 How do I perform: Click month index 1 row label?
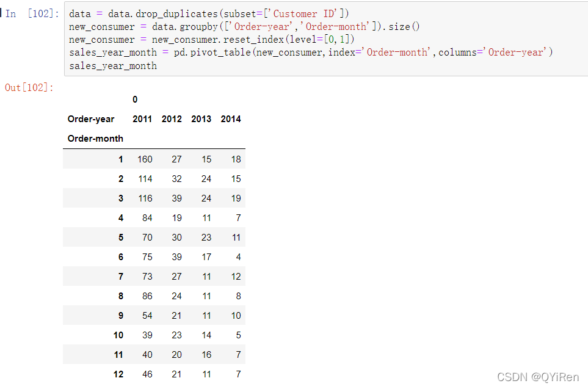click(x=121, y=159)
